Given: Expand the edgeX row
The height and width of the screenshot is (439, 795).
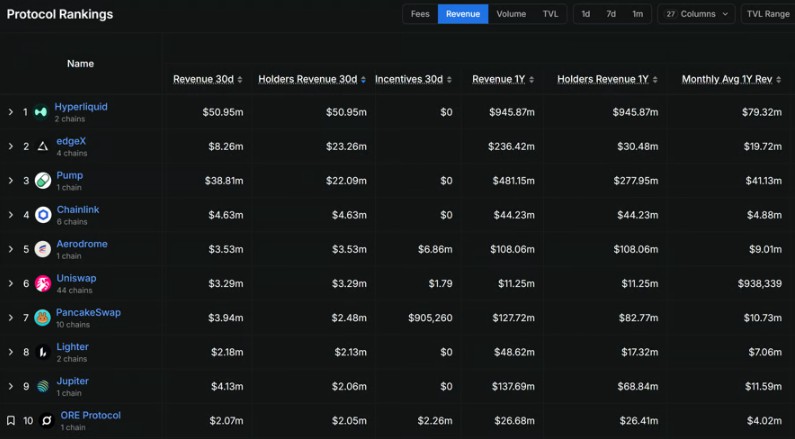Looking at the screenshot, I should click(11, 146).
